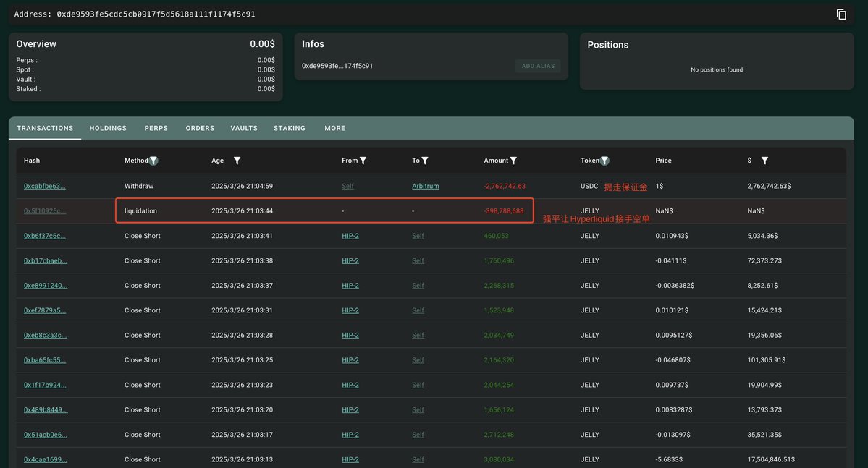Screen dimensions: 868x468
Task: Open the Age column filter
Action: [x=237, y=161]
